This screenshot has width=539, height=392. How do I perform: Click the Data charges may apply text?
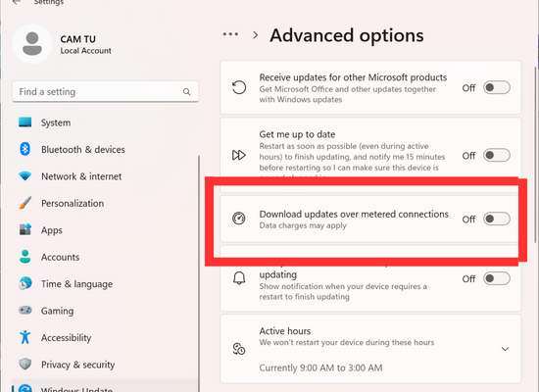click(303, 225)
